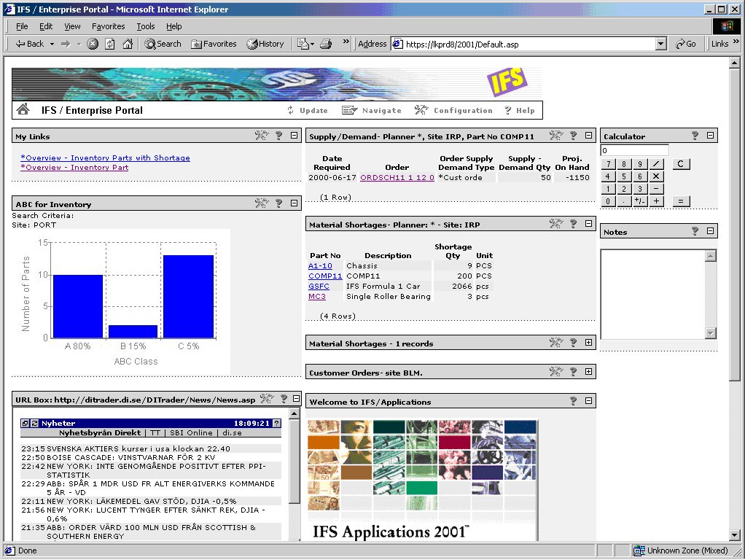Image resolution: width=745 pixels, height=560 pixels.
Task: Collapse Material Shortages Planner portlet
Action: pos(589,223)
